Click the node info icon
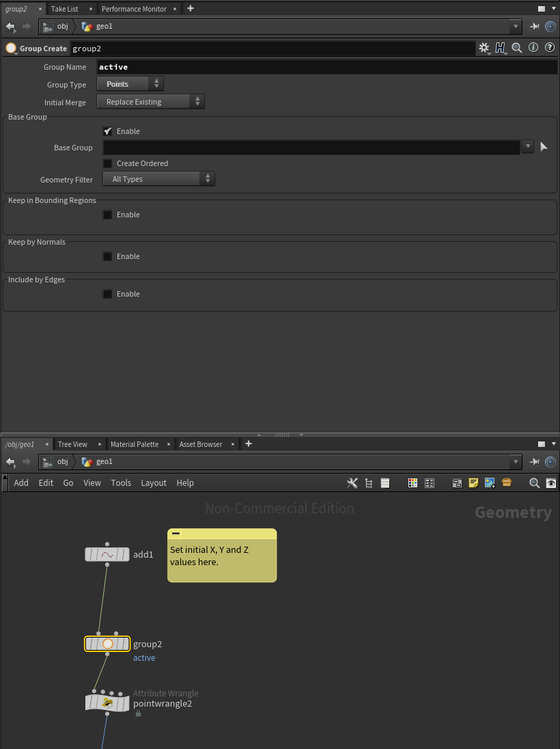This screenshot has width=560, height=749. pyautogui.click(x=533, y=48)
